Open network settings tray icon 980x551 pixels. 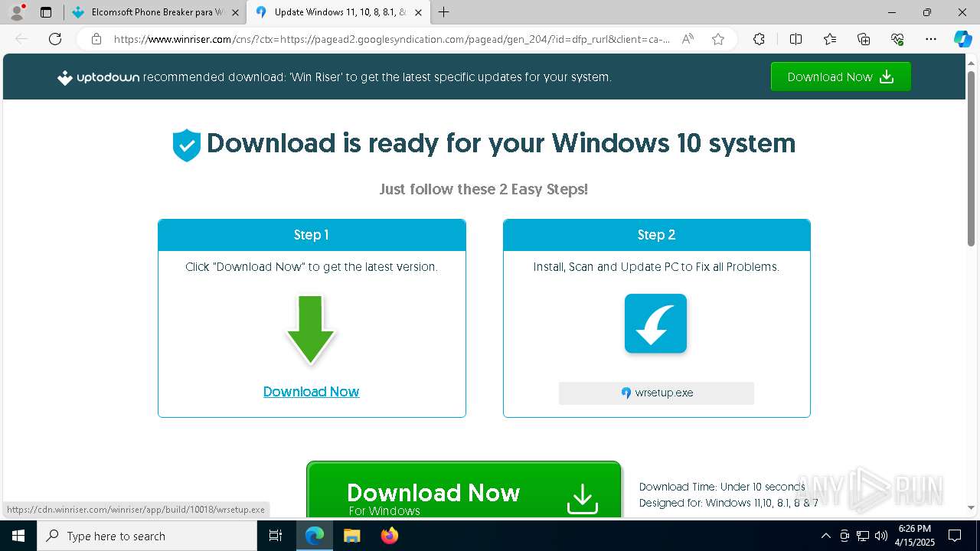[862, 536]
